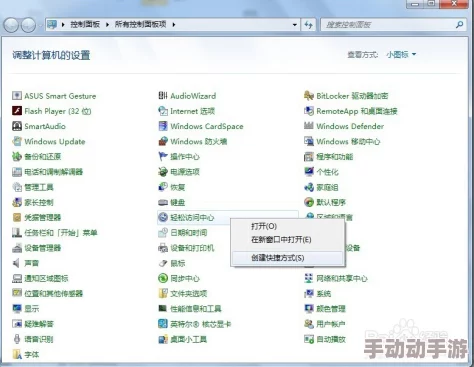
Task: Click the AudioWizard icon
Action: click(163, 96)
